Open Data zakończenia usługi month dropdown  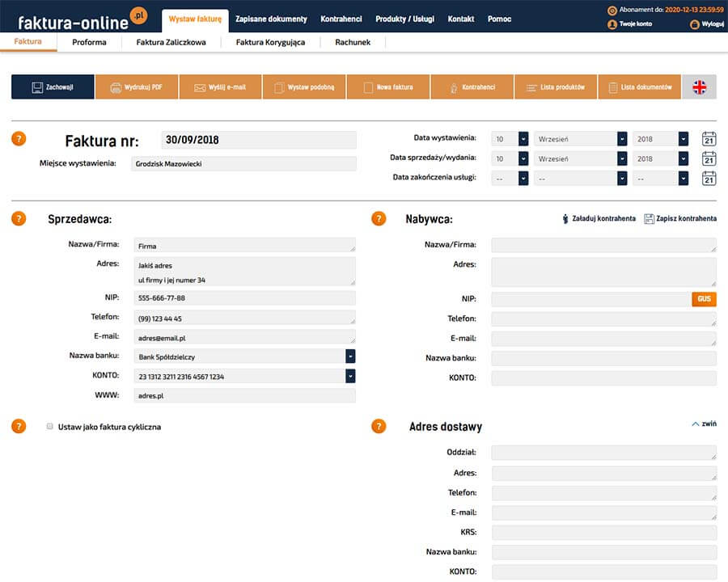click(580, 178)
